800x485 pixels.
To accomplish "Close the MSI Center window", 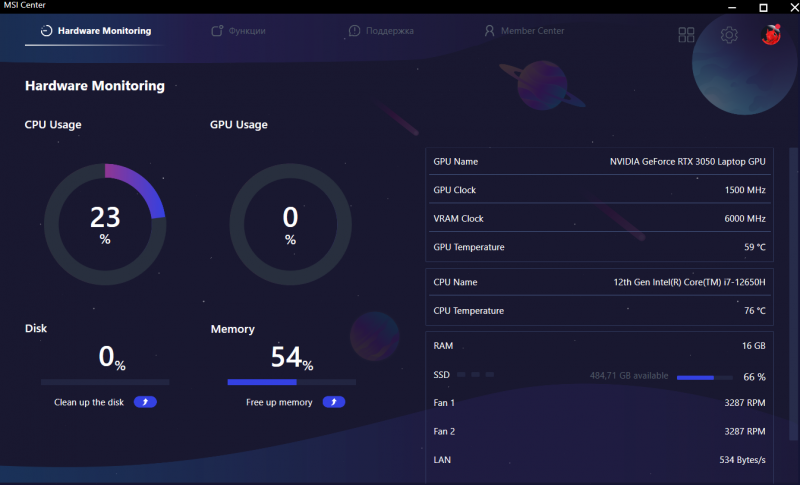I will [794, 7].
